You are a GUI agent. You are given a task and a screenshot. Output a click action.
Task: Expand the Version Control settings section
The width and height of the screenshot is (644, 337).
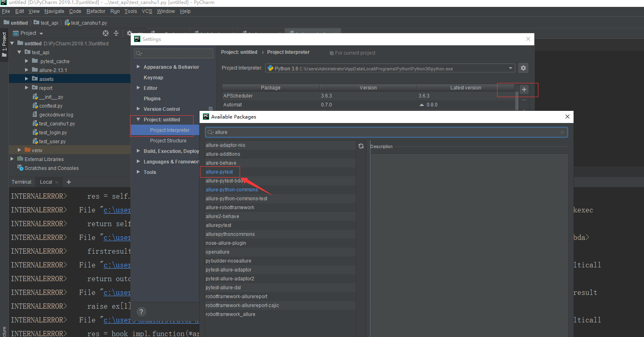[138, 109]
